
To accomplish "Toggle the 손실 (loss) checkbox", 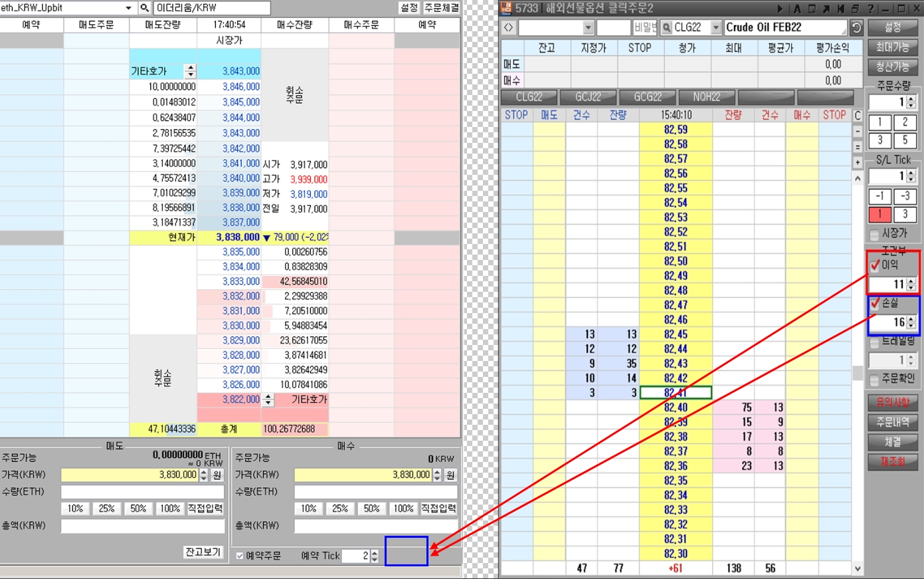I will (875, 303).
